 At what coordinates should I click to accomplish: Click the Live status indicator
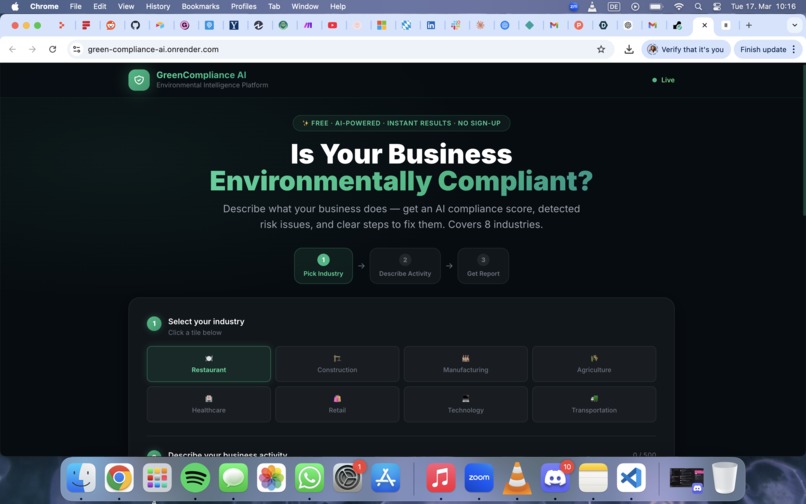(663, 80)
